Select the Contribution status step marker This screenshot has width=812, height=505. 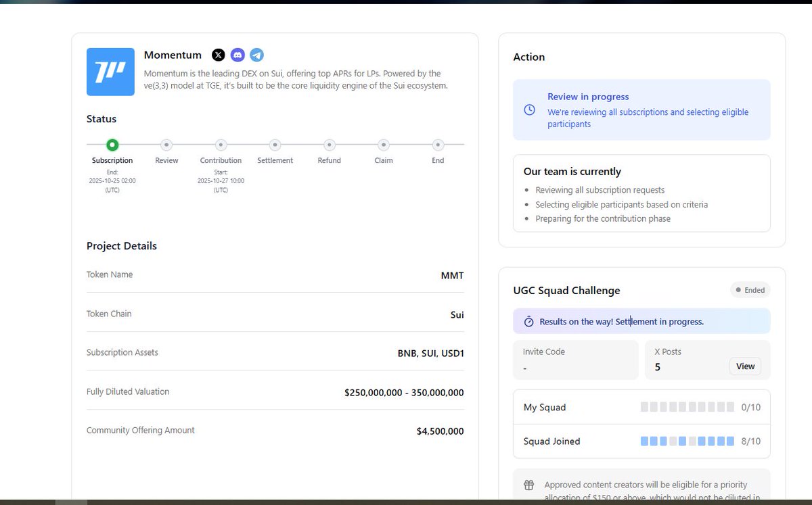point(221,145)
